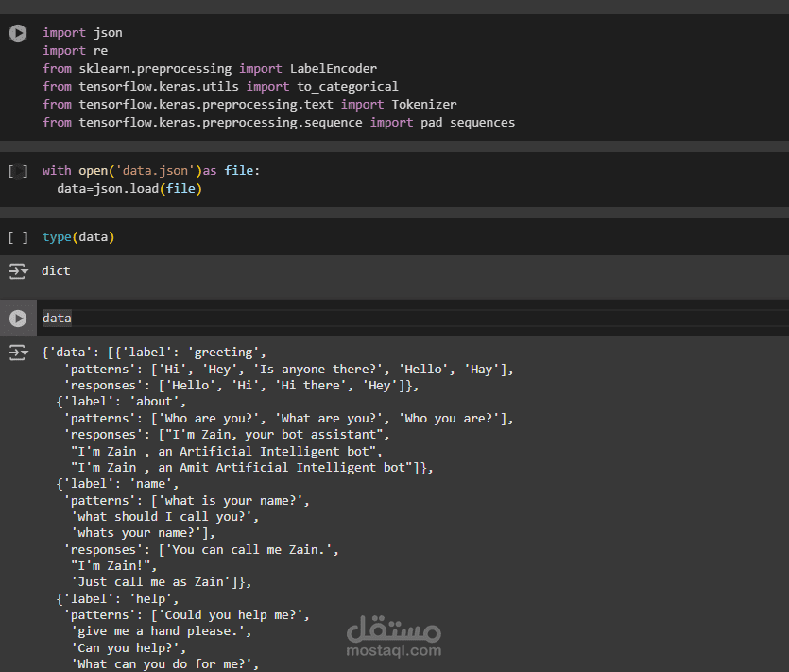This screenshot has width=789, height=672.
Task: Click the 'about' label in output
Action: pyautogui.click(x=154, y=402)
